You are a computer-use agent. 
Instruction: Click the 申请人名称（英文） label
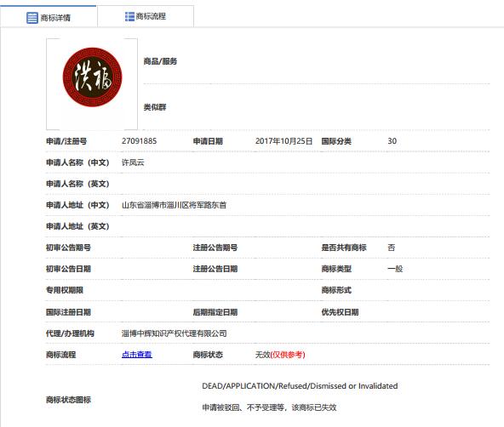click(77, 184)
